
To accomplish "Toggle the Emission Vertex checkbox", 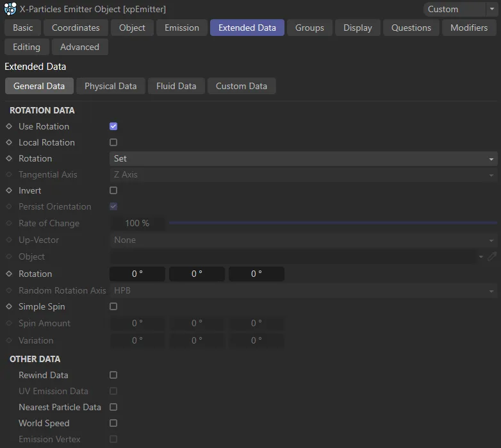I will [113, 439].
